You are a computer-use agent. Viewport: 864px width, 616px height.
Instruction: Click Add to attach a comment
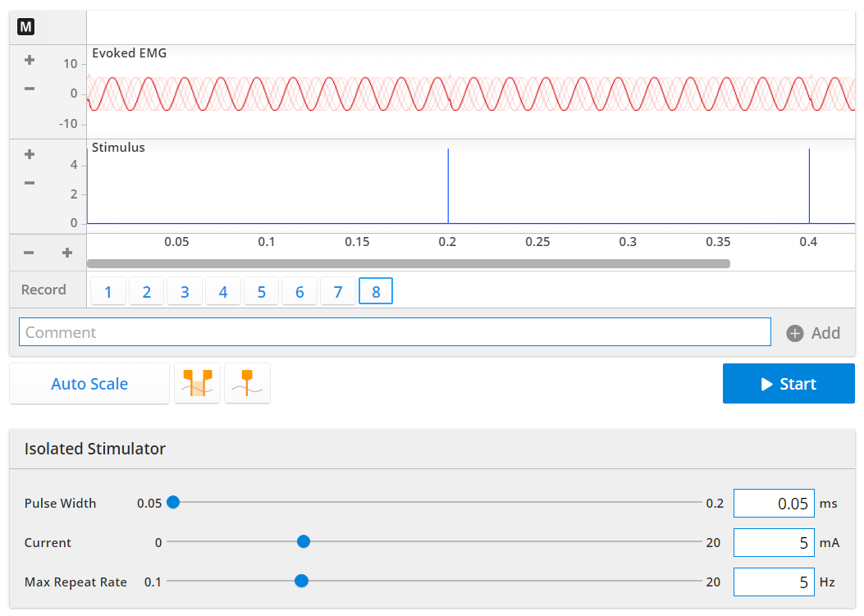pos(821,332)
